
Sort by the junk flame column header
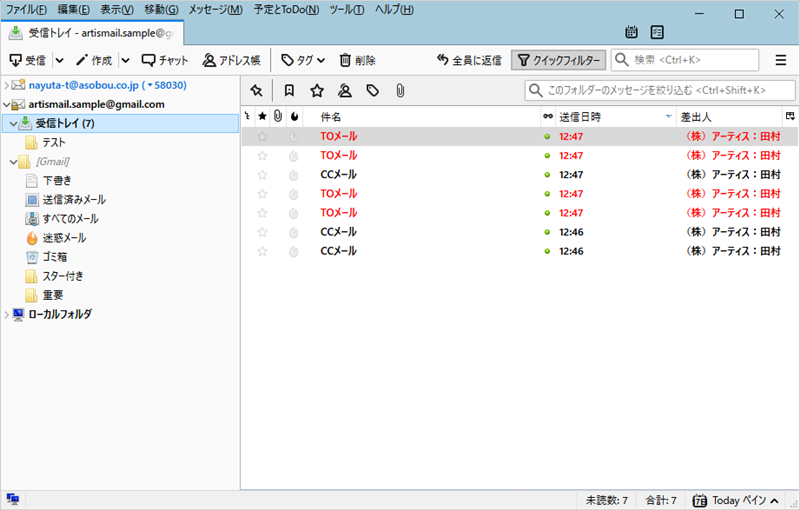click(x=294, y=117)
